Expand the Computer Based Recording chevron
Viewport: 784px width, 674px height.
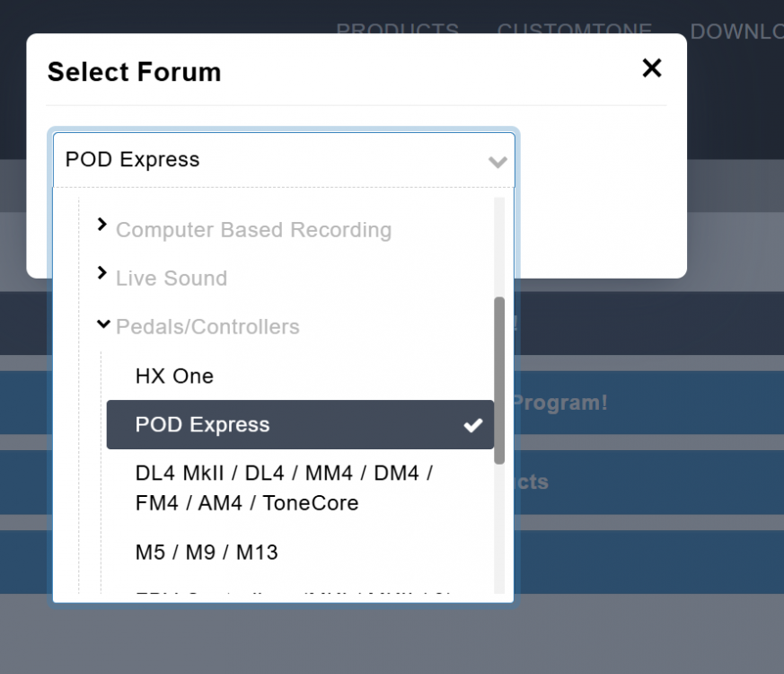[x=101, y=225]
